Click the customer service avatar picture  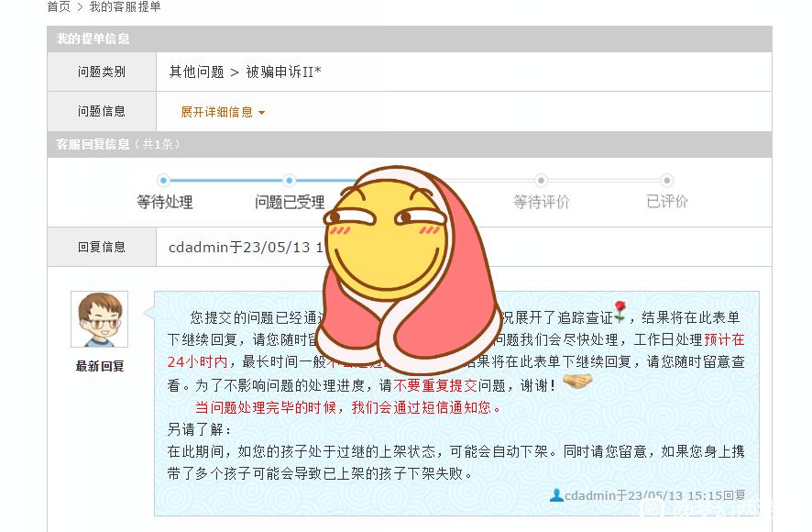99,319
